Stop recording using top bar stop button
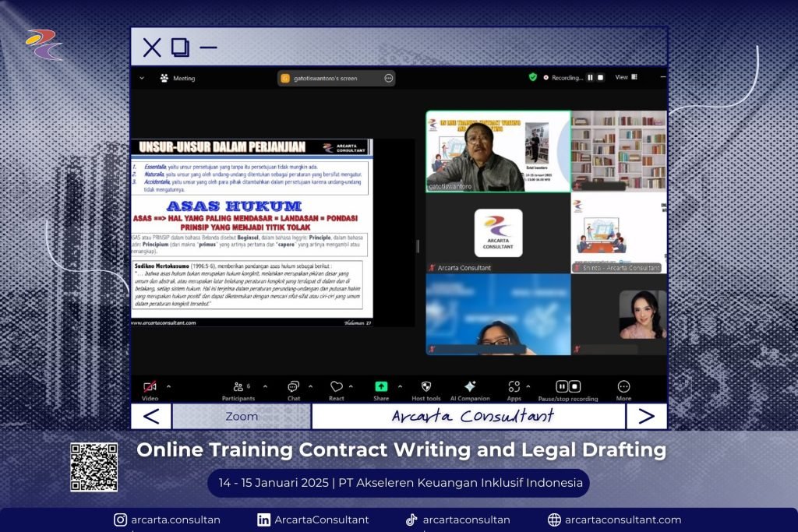 [601, 78]
